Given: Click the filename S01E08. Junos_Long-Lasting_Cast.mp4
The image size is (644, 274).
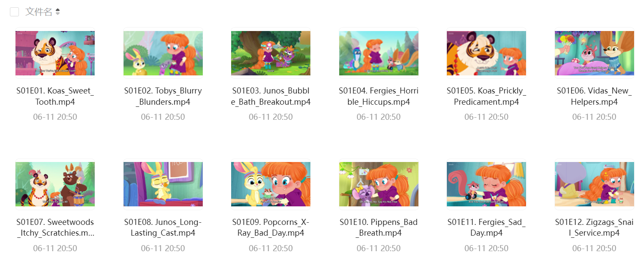Looking at the screenshot, I should (x=163, y=227).
